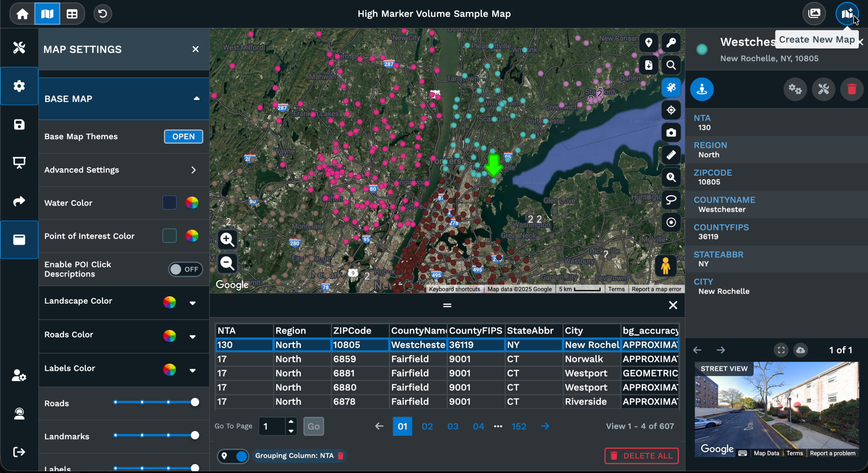Toggle Enable POI Click Descriptions switch

[x=185, y=269]
